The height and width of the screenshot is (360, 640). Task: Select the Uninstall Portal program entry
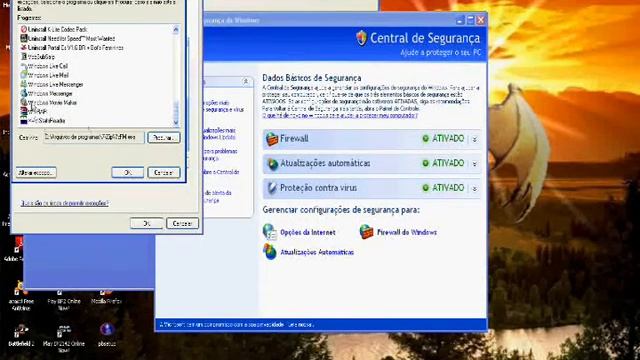pyautogui.click(x=72, y=48)
